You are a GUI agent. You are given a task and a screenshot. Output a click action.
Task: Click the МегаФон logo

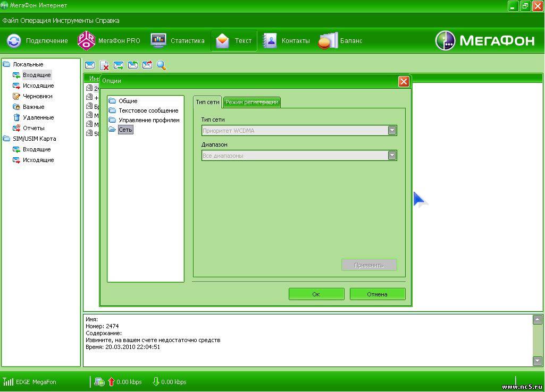(x=485, y=40)
